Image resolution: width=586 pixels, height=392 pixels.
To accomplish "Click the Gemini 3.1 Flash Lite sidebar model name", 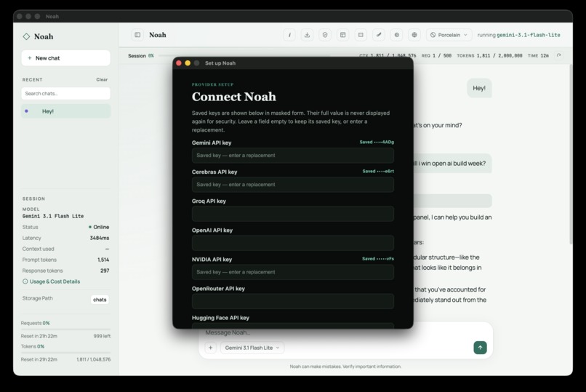I will (53, 216).
